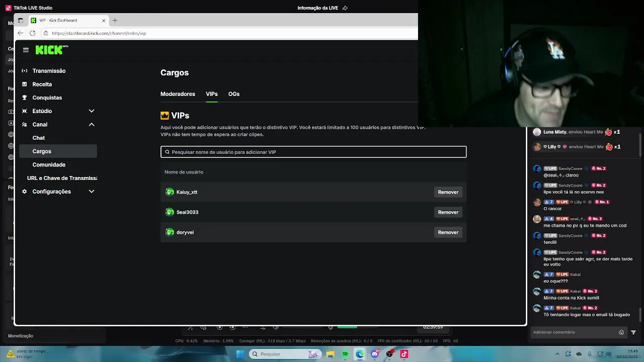Remove Kaiuy_xtt from VIPs

coord(448,192)
